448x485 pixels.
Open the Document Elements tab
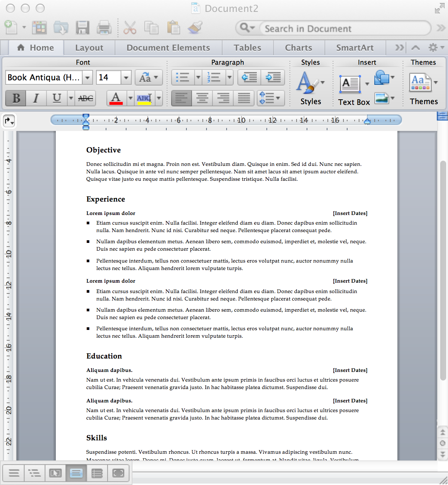168,48
